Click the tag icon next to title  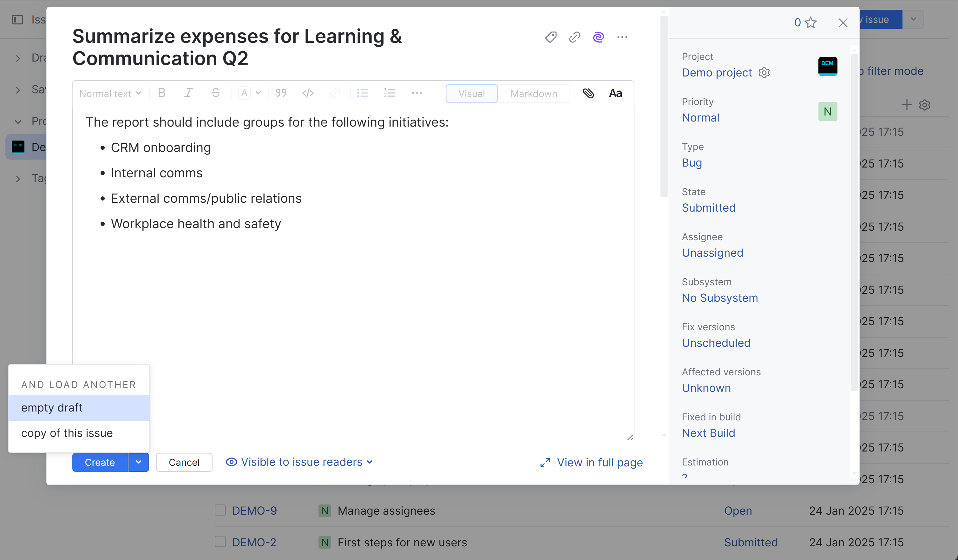(550, 37)
